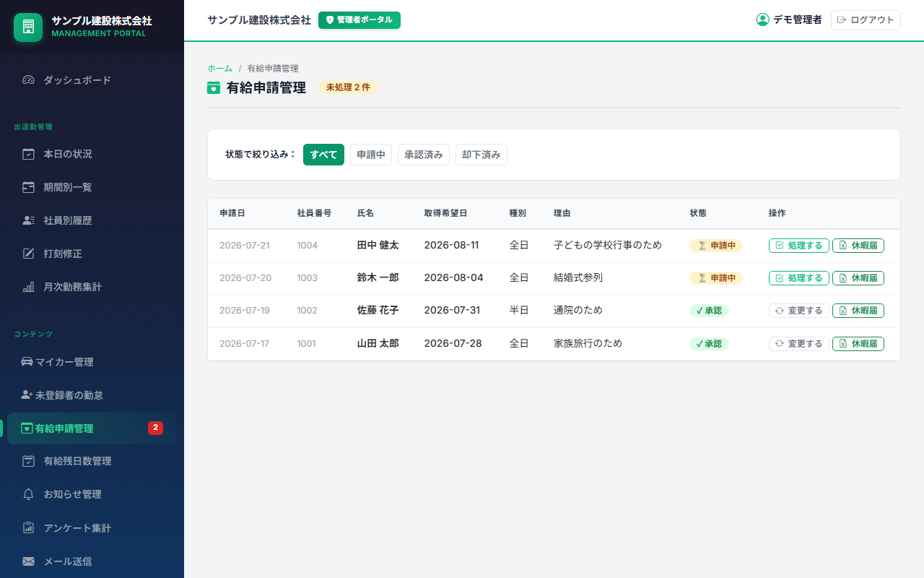This screenshot has width=924, height=578.
Task: Download 休暇届 for 田中 健太
Action: [x=858, y=246]
